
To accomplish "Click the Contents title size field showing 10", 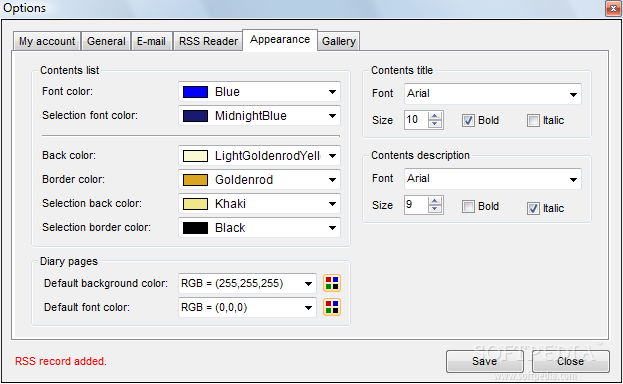I will 416,120.
